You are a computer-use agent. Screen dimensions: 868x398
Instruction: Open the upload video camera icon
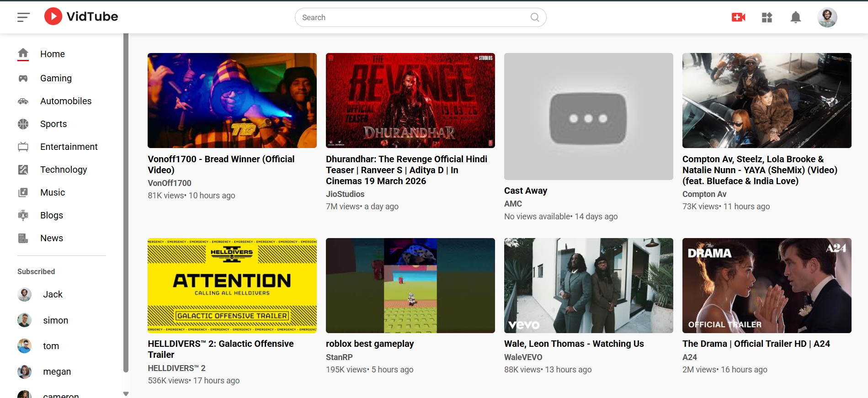point(738,17)
